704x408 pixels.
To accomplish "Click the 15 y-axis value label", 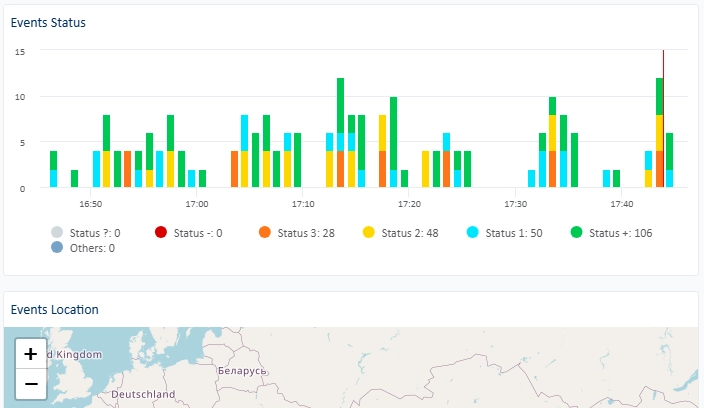I will pyautogui.click(x=20, y=52).
